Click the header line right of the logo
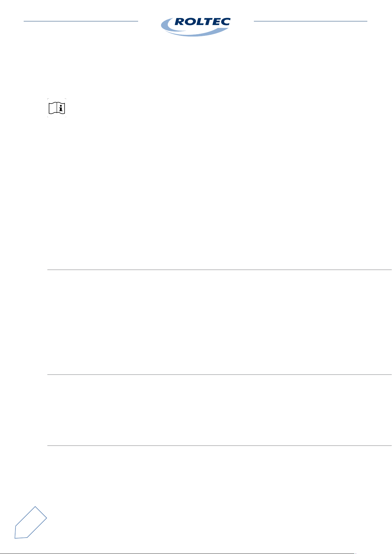This screenshot has height=554, width=392. [310, 21]
